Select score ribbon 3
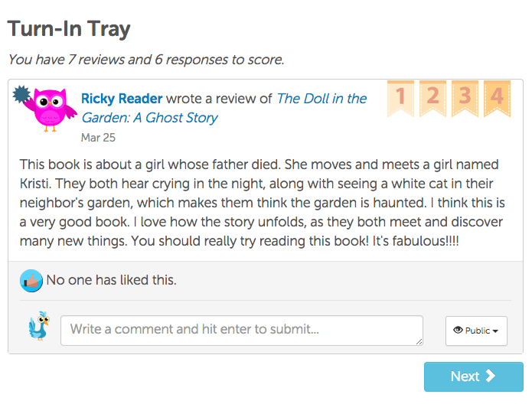Screen dimensions: 532x404 tap(465, 97)
